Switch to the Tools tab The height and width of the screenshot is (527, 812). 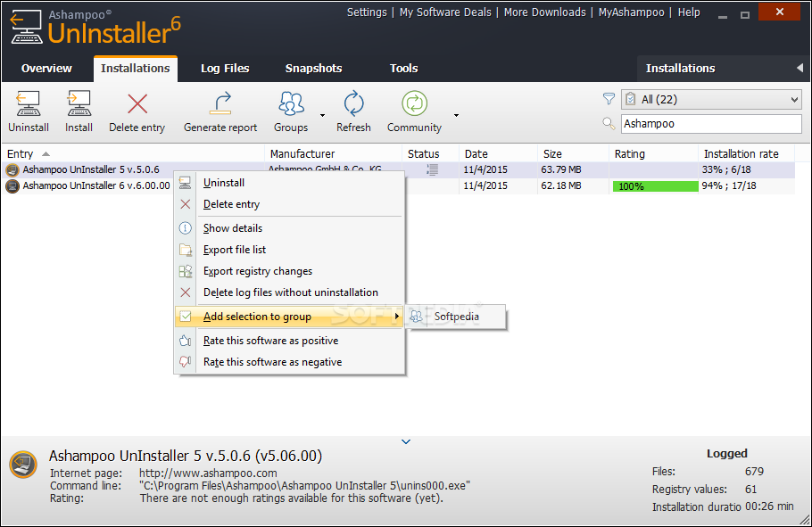pyautogui.click(x=404, y=69)
